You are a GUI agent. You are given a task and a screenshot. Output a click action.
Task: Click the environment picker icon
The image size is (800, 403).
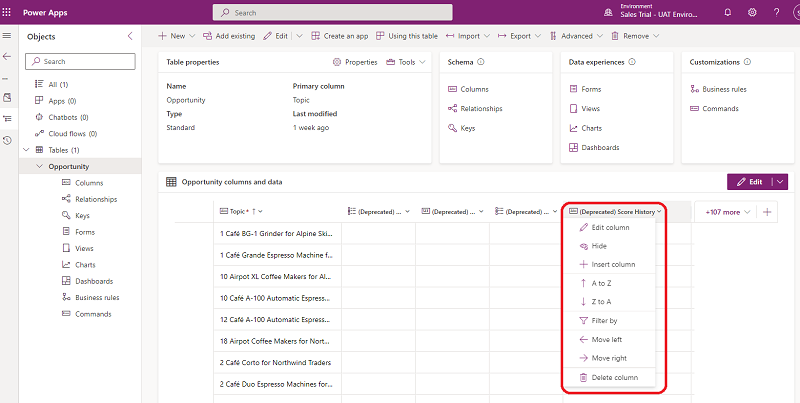click(x=608, y=13)
